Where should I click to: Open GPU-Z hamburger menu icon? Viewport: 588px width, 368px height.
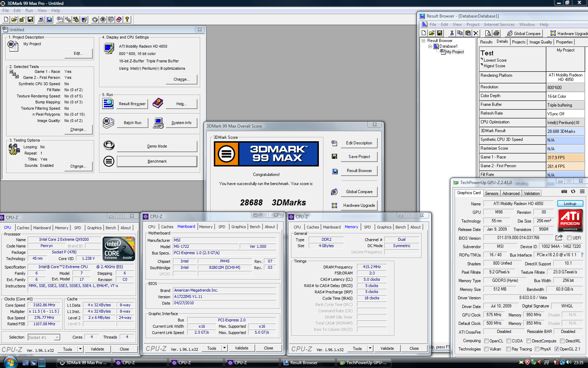point(582,191)
